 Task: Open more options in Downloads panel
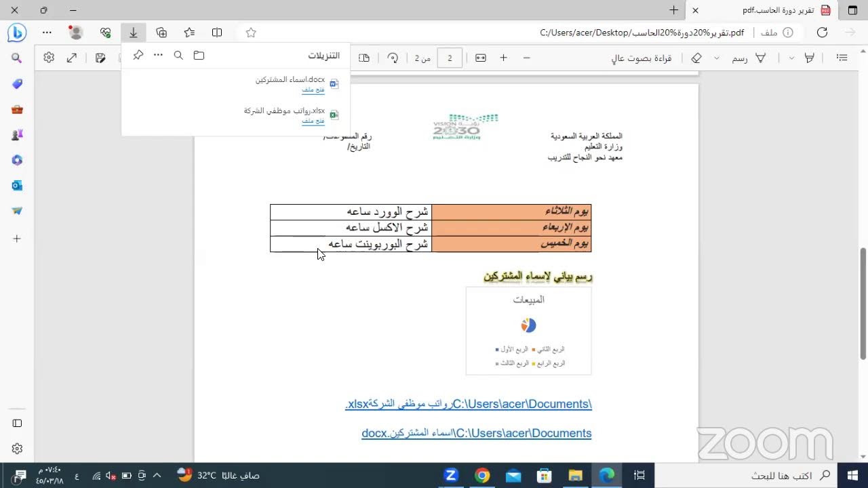[158, 55]
